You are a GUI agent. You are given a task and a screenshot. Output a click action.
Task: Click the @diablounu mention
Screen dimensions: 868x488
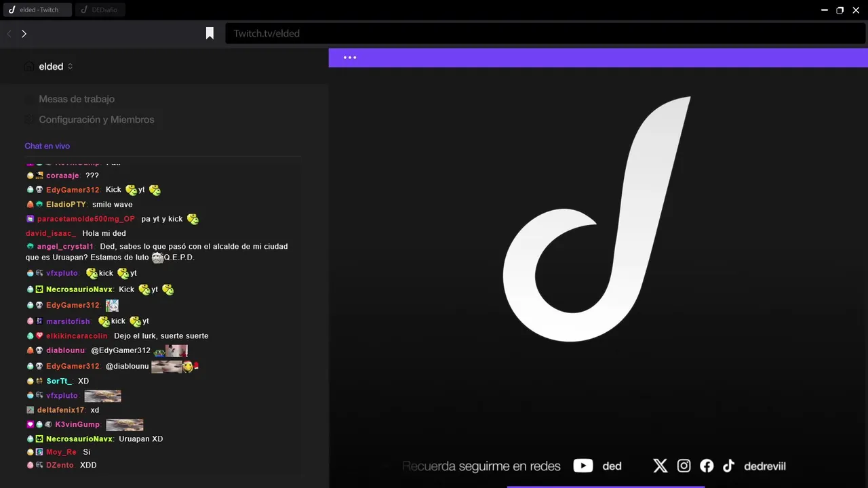coord(127,366)
